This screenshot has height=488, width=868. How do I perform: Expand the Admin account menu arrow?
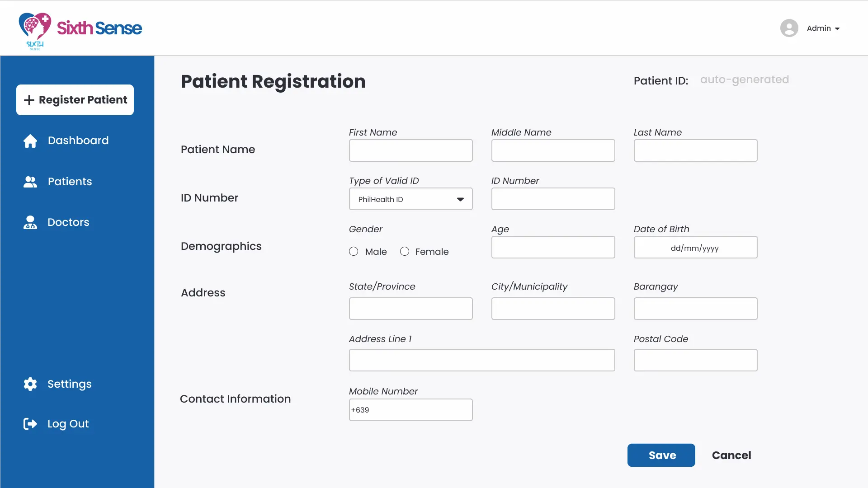click(x=837, y=28)
